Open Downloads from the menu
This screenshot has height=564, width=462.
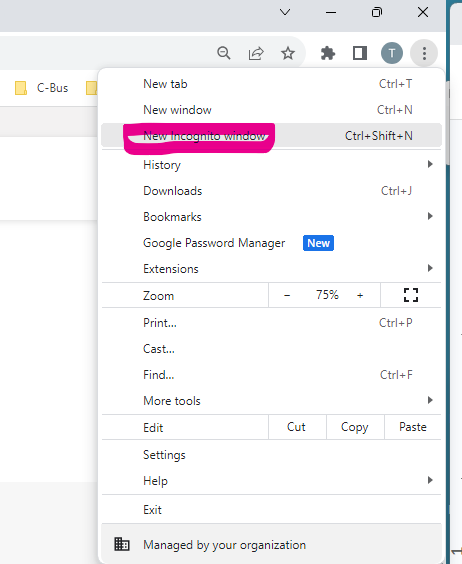coord(271,191)
